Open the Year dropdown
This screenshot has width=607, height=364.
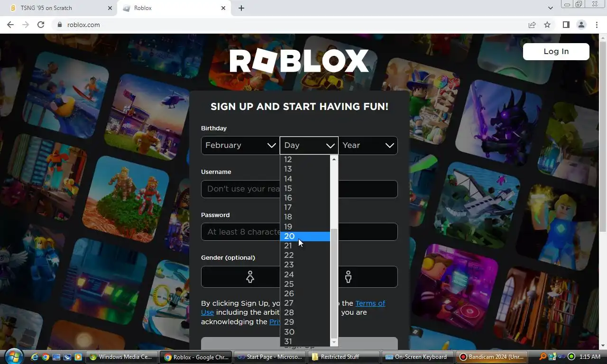(x=368, y=146)
